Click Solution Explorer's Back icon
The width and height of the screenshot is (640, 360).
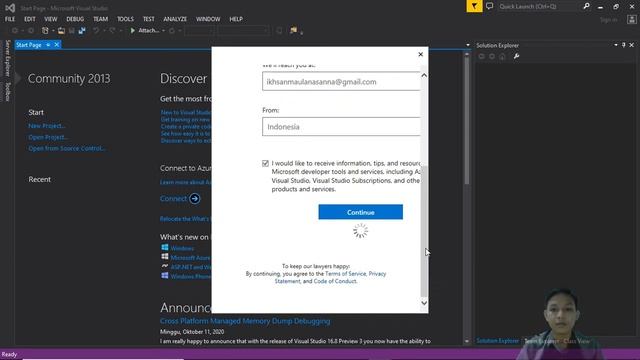coord(482,56)
